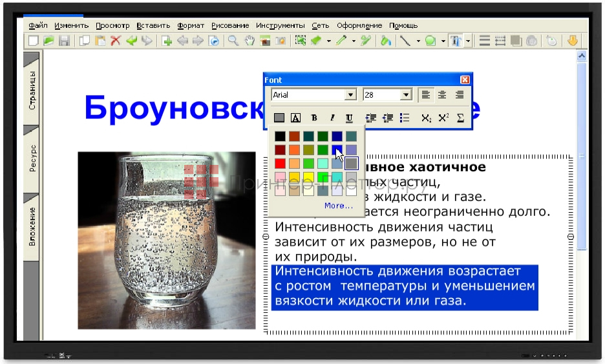Create a new blank page document

click(x=34, y=41)
